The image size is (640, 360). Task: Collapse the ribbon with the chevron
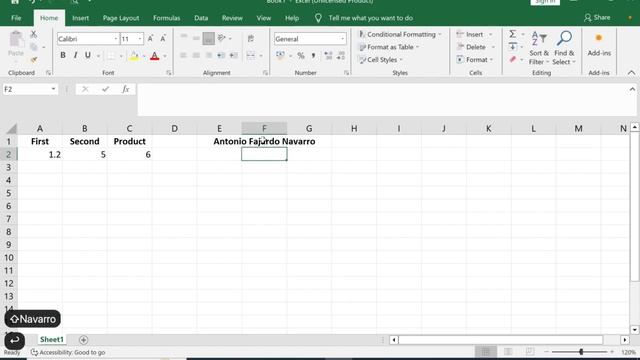(x=631, y=73)
